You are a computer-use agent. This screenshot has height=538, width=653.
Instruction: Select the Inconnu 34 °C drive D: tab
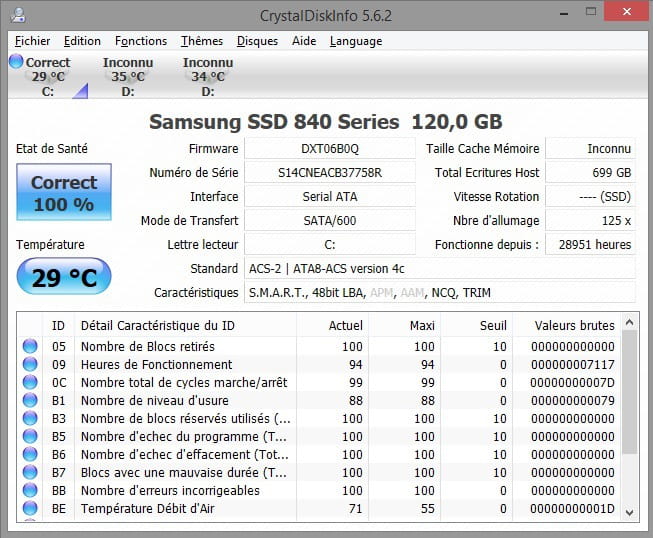pyautogui.click(x=208, y=77)
